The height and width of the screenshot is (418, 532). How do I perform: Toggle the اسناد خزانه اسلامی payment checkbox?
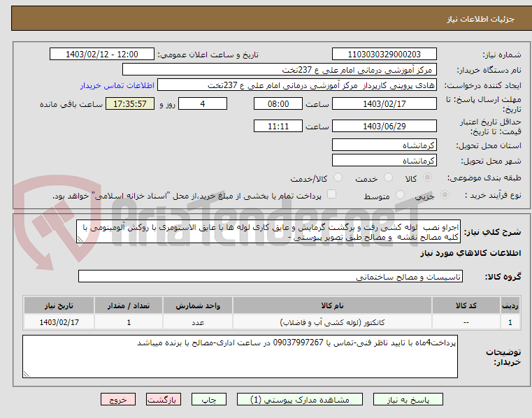(x=331, y=194)
